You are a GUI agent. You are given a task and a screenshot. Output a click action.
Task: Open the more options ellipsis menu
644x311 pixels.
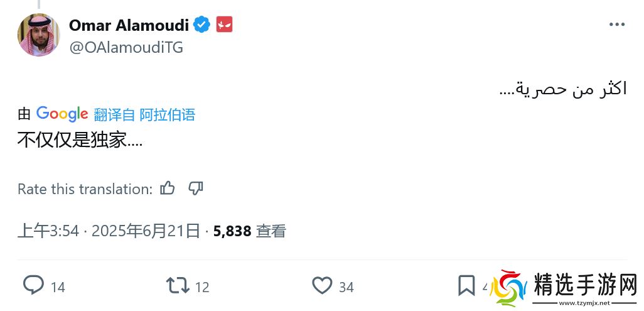tap(617, 25)
